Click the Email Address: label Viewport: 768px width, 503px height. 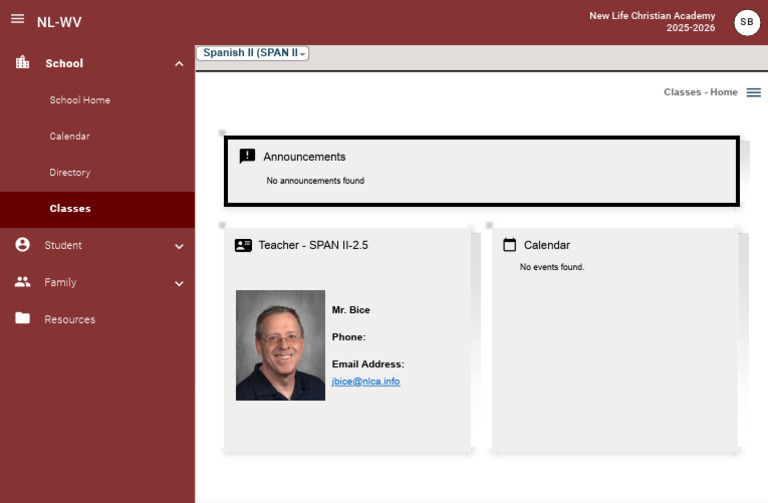coord(368,364)
